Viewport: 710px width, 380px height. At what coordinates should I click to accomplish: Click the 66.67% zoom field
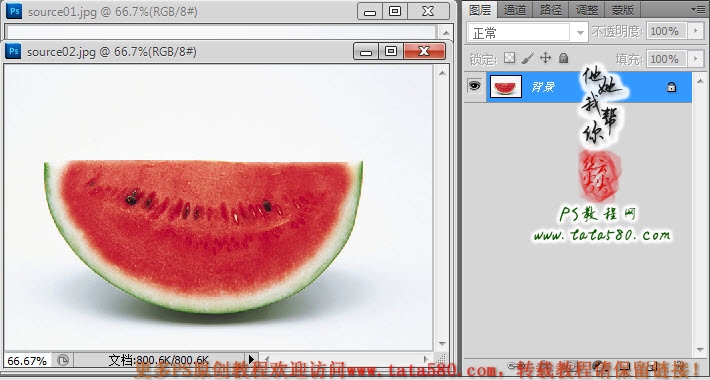28,361
